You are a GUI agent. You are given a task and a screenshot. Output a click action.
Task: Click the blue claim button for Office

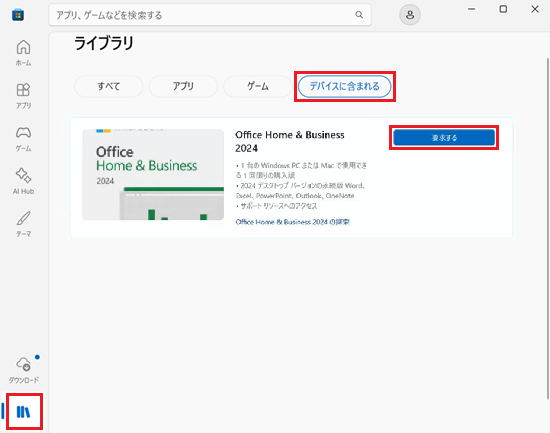pyautogui.click(x=444, y=138)
